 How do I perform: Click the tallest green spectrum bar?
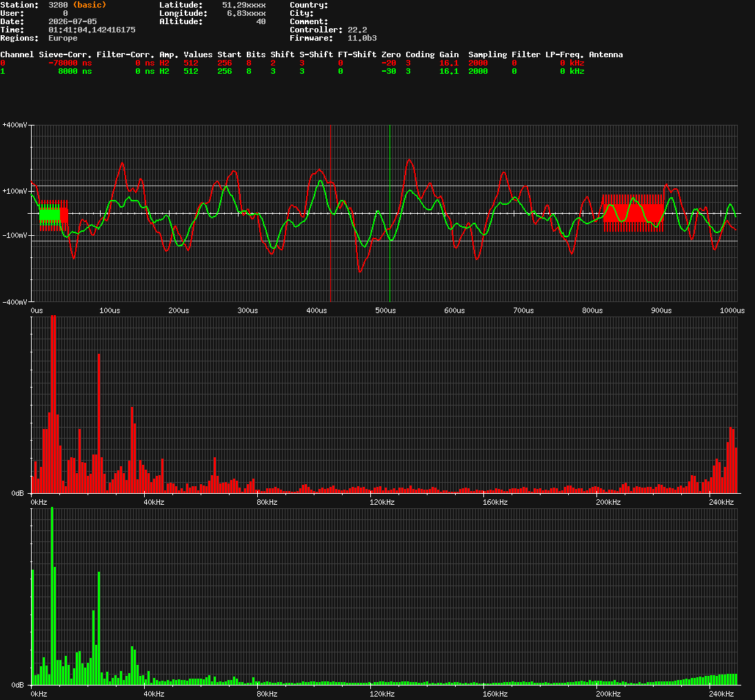[52, 596]
